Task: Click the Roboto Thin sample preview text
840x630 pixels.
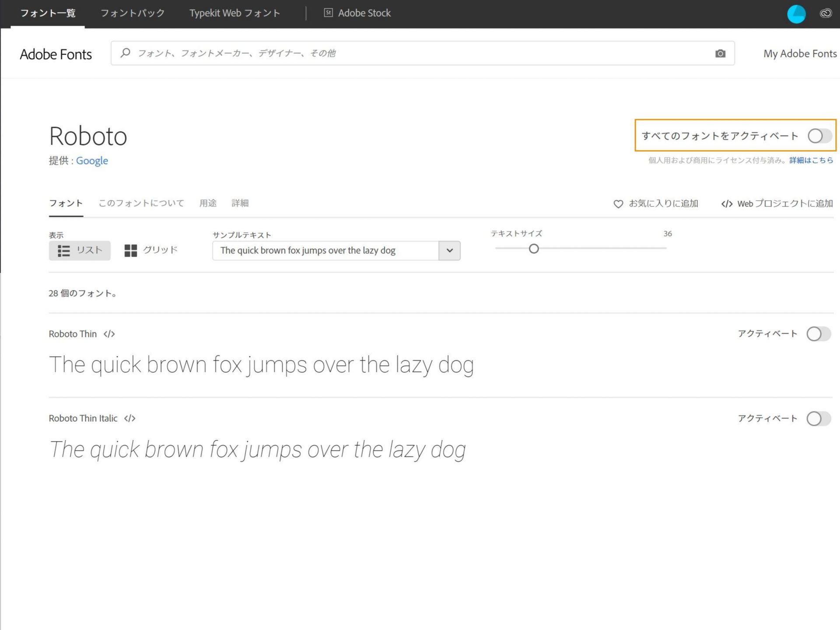Action: coord(261,365)
